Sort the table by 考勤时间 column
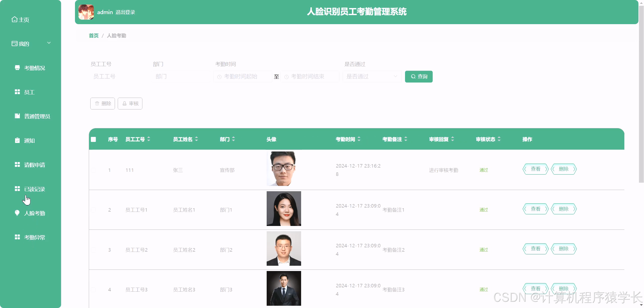 point(359,139)
